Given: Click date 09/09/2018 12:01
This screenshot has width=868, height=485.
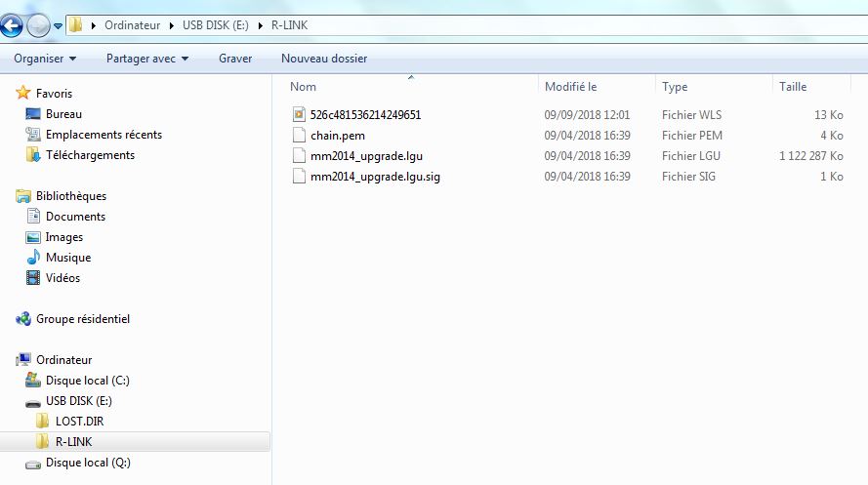Looking at the screenshot, I should coord(587,115).
